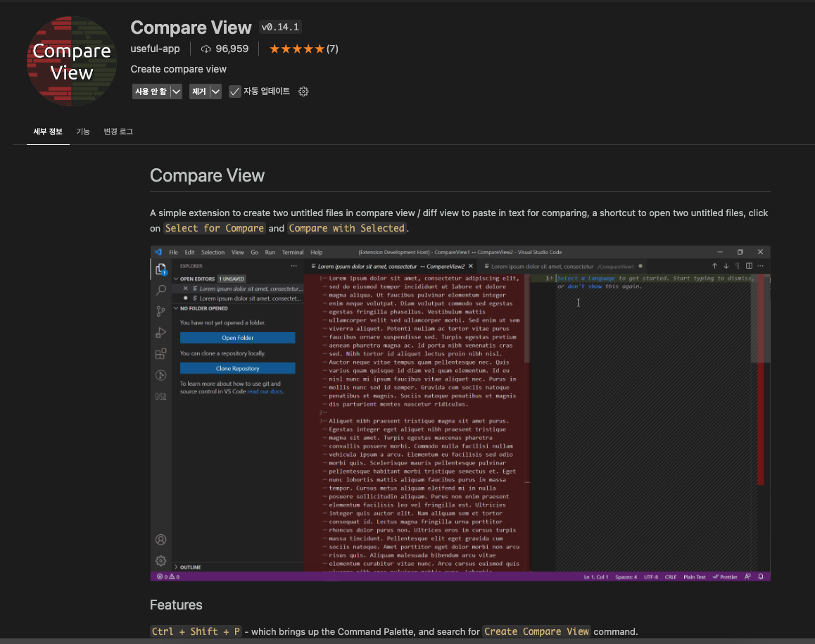Click the split editor icon in the README screenshot

click(x=749, y=266)
